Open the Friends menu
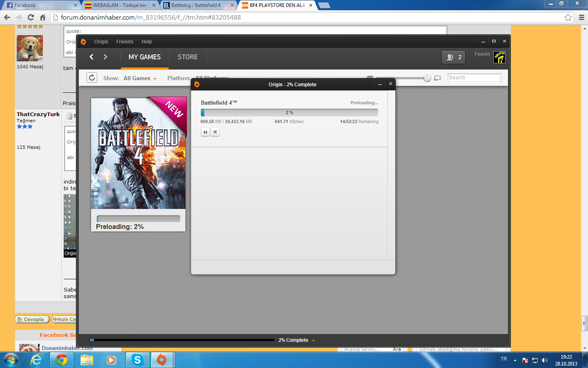Screen dimensions: 588x368 click(125, 42)
